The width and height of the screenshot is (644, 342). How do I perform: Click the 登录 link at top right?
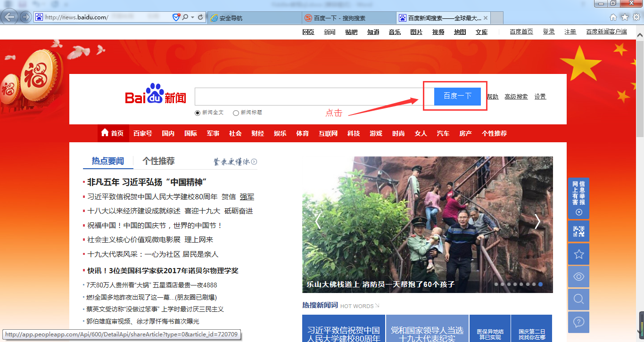(549, 32)
